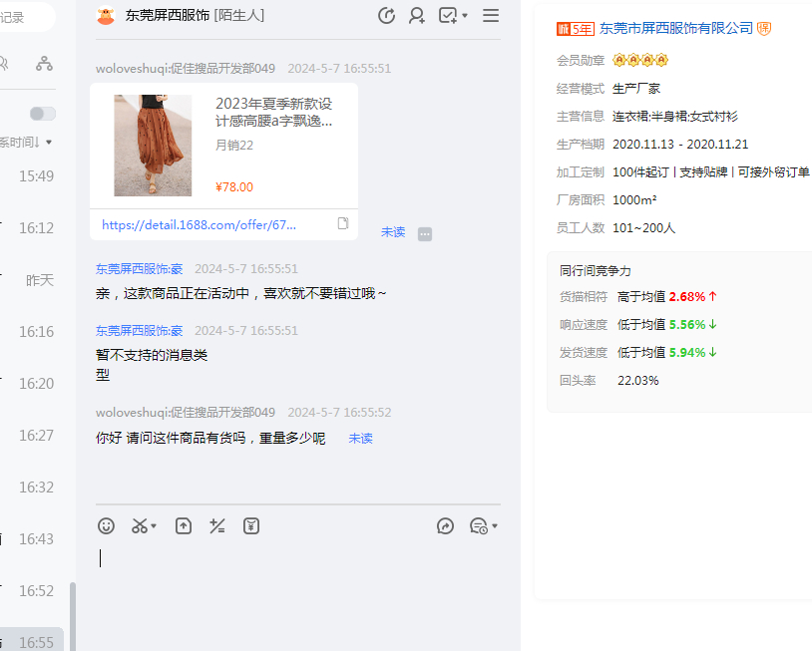Open the hamburger menu in chat header
This screenshot has width=812, height=651.
491,15
